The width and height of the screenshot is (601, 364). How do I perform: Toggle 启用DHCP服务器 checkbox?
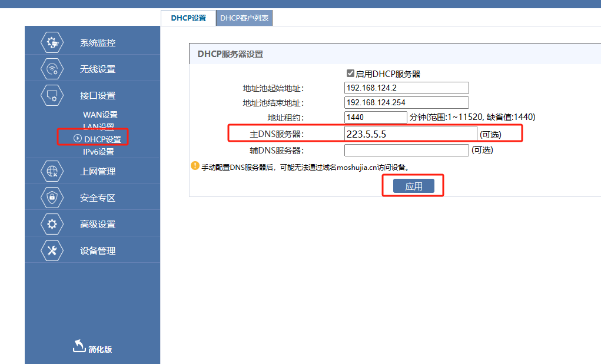tap(350, 73)
